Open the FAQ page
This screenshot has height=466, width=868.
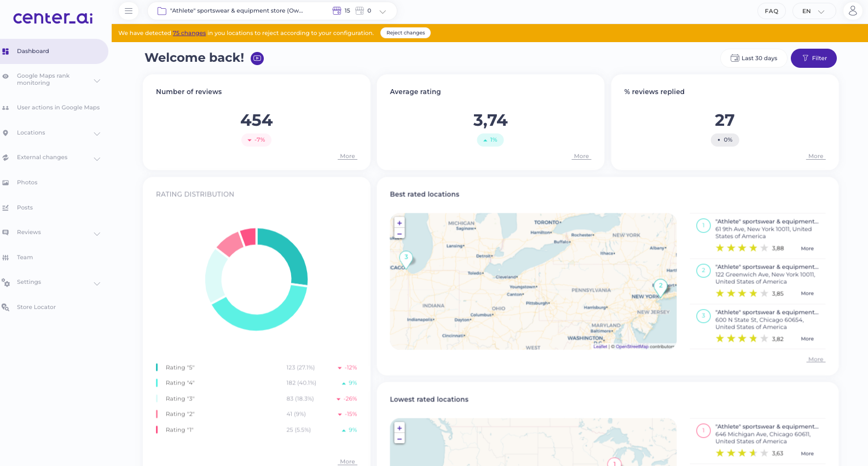pyautogui.click(x=772, y=11)
